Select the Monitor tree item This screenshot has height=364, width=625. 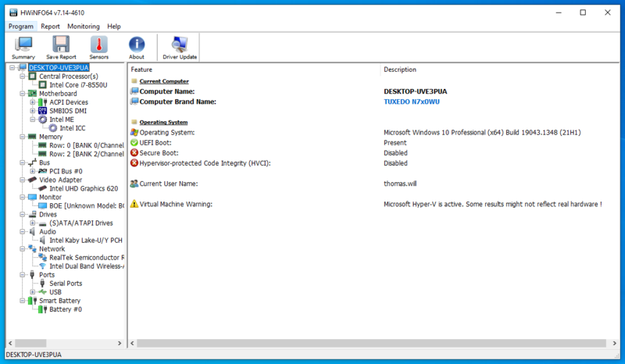pyautogui.click(x=50, y=198)
